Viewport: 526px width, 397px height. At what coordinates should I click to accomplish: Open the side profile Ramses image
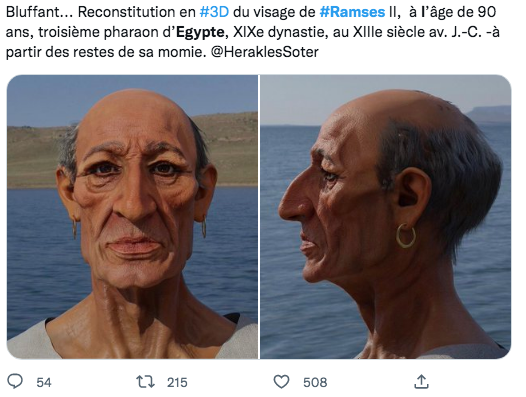pyautogui.click(x=386, y=217)
